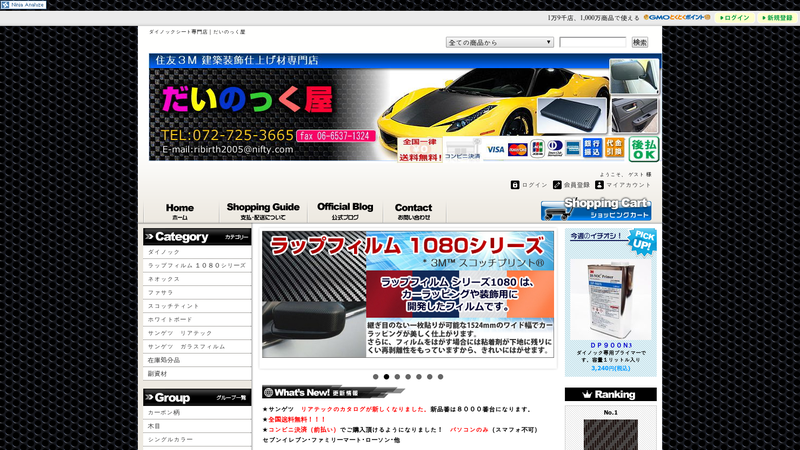Click the door panel thumbnail in banner
This screenshot has height=450, width=800.
point(635,116)
